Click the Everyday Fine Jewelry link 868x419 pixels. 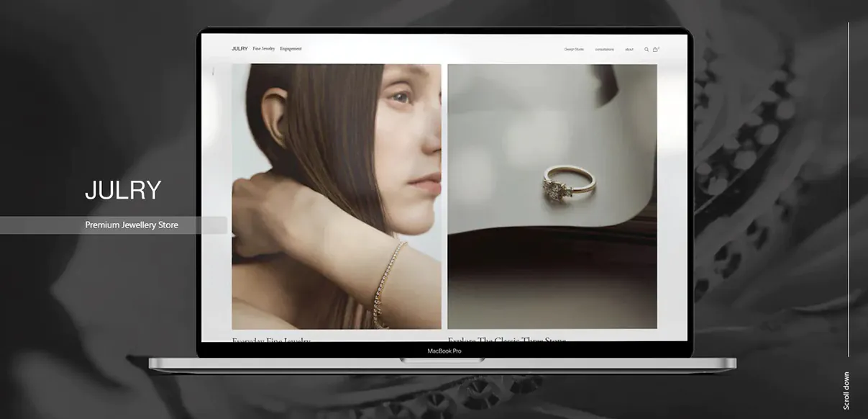tap(270, 340)
